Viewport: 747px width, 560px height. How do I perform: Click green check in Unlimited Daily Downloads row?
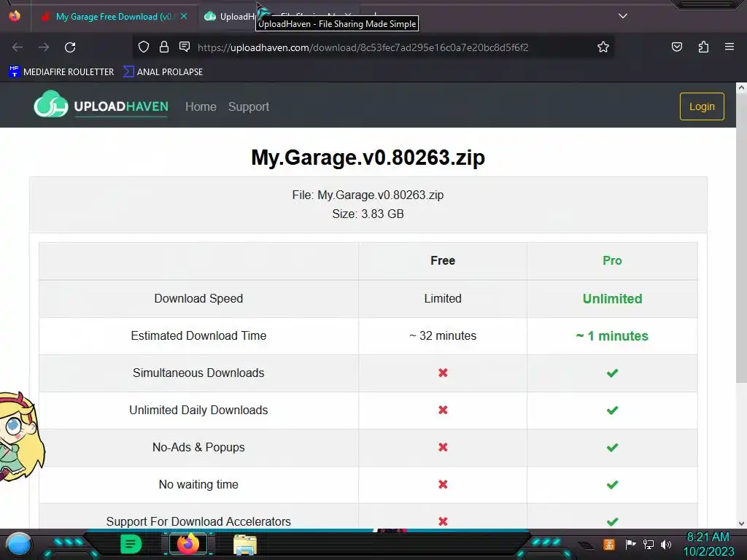(x=612, y=410)
